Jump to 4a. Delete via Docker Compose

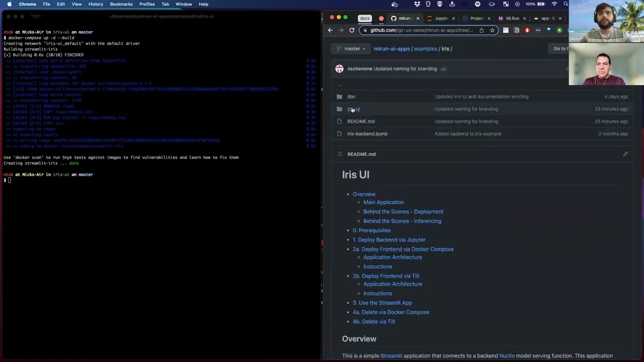tap(391, 312)
